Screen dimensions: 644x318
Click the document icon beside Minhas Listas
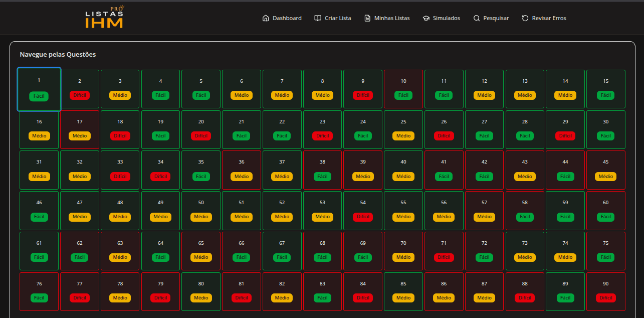[367, 18]
